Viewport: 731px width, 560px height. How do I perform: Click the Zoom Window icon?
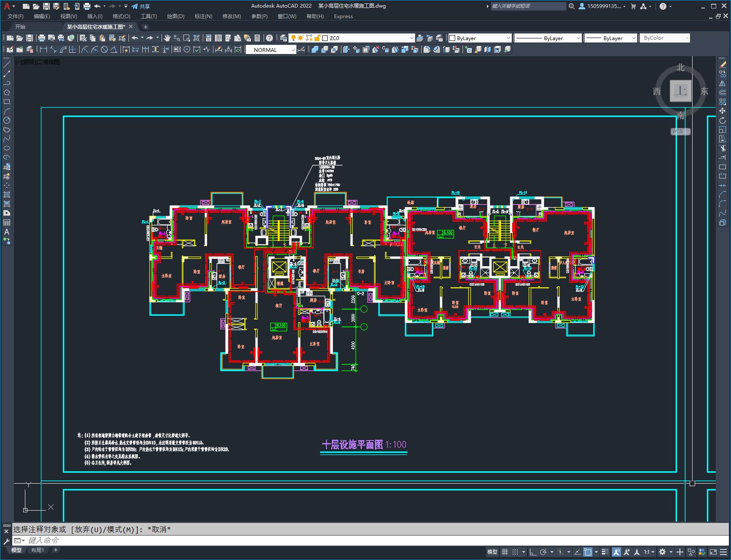click(187, 38)
